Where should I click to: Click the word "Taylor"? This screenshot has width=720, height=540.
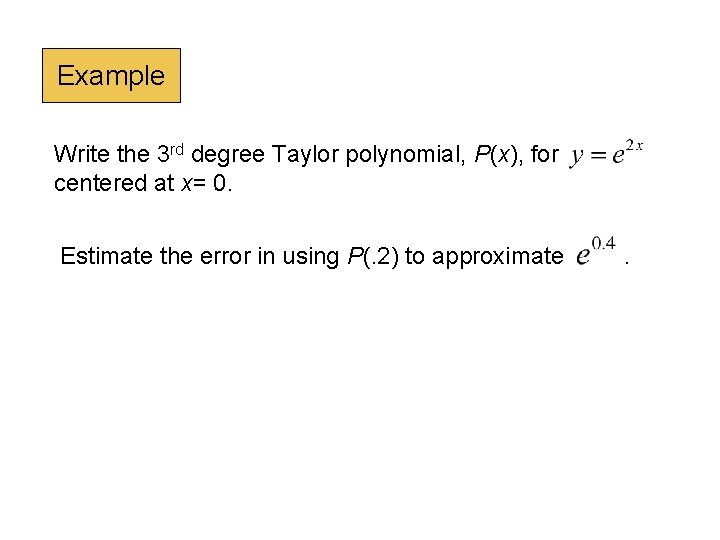300,156
